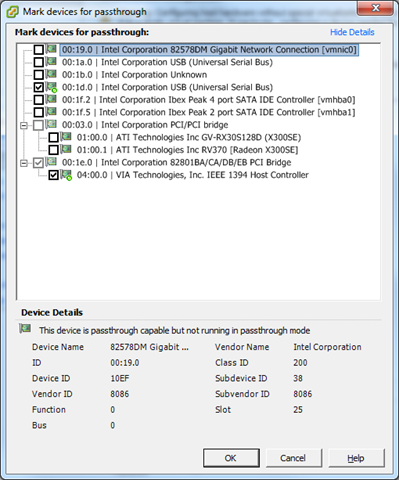Select row 00:19.0 Gigabit Network Connection [vmnic0]
Image resolution: width=399 pixels, height=480 pixels.
(x=209, y=50)
